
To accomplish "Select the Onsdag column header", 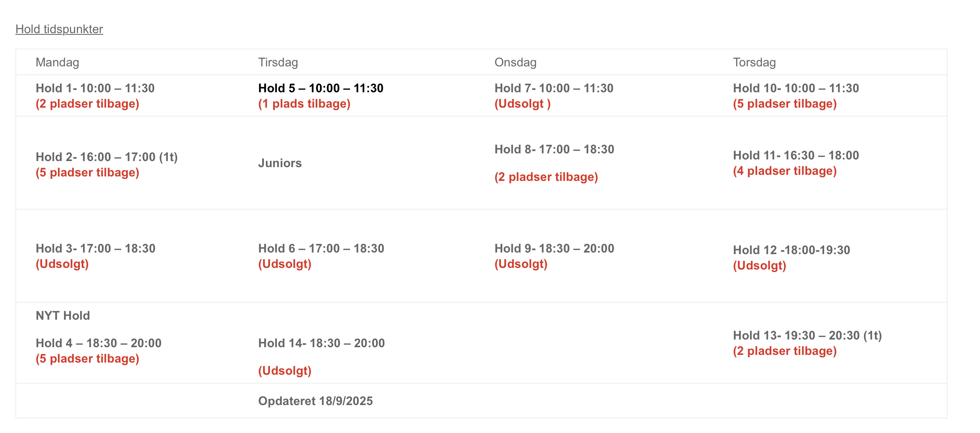I will click(x=515, y=62).
